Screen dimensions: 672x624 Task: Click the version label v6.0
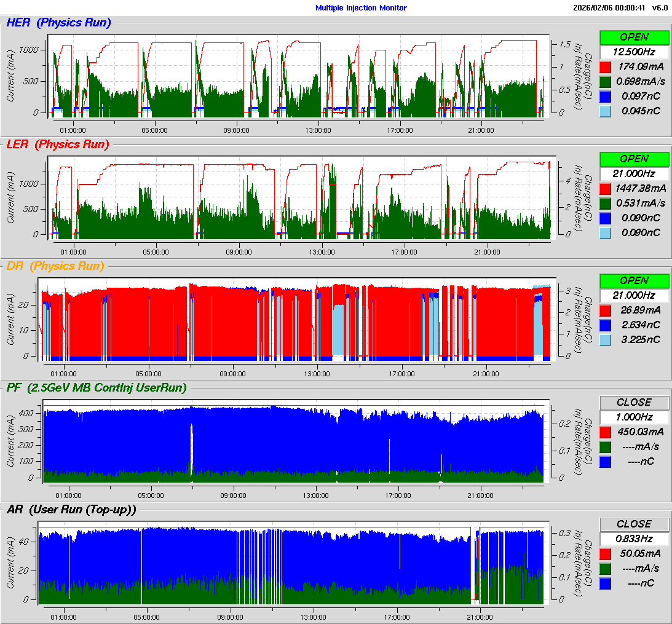point(660,8)
